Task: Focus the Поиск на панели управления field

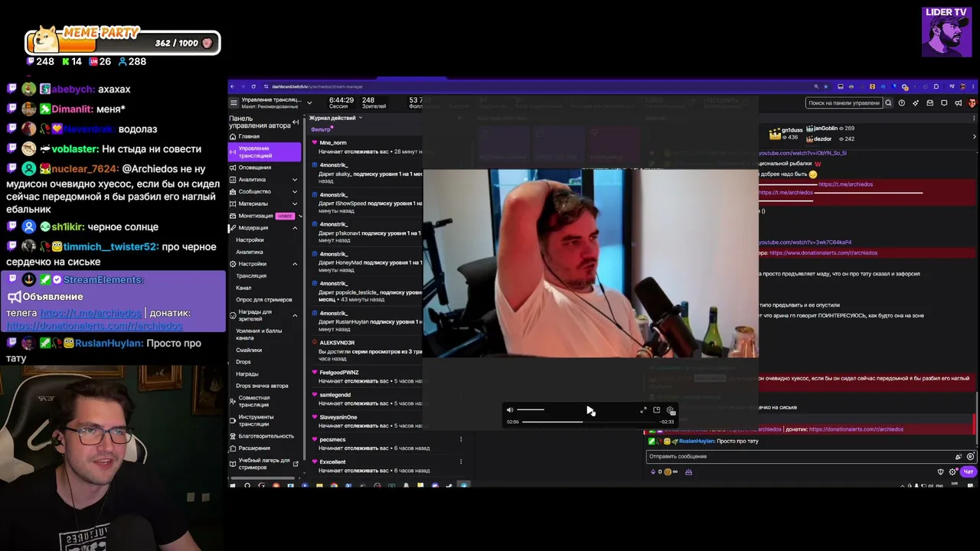Action: click(x=844, y=103)
